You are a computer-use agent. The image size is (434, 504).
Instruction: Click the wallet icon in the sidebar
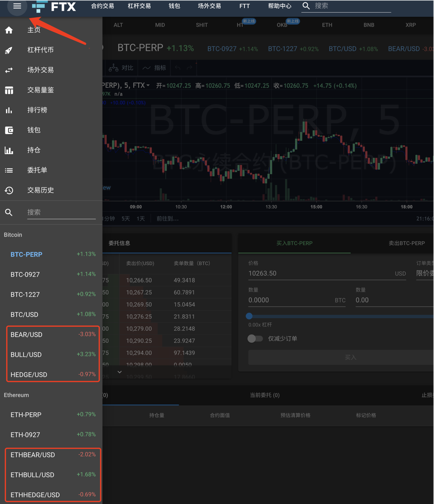click(x=9, y=130)
